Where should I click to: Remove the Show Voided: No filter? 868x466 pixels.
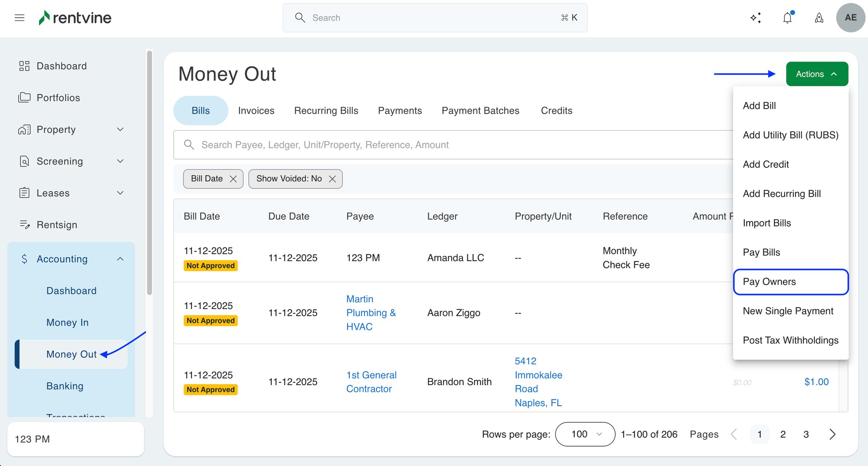[332, 179]
